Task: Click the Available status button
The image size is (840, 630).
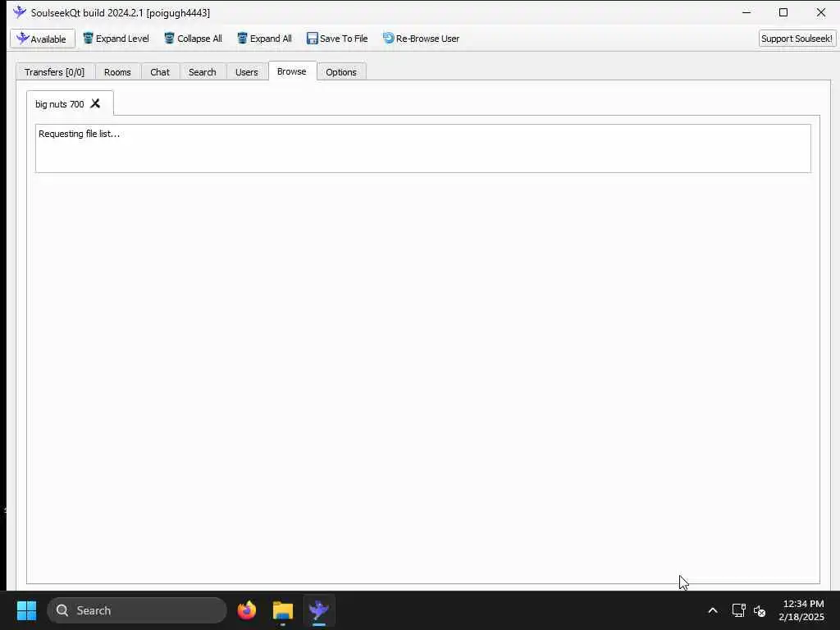Action: (x=43, y=39)
